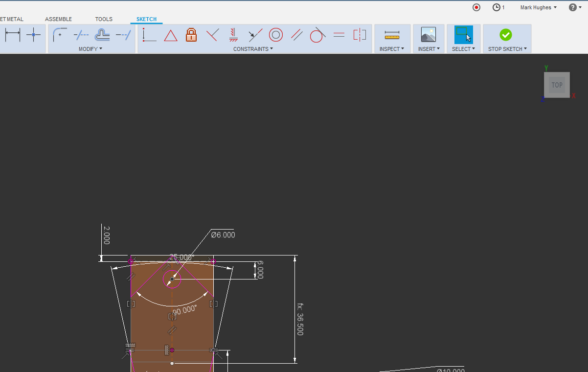
Task: Click the TOP face of the ViewCube
Action: [557, 85]
